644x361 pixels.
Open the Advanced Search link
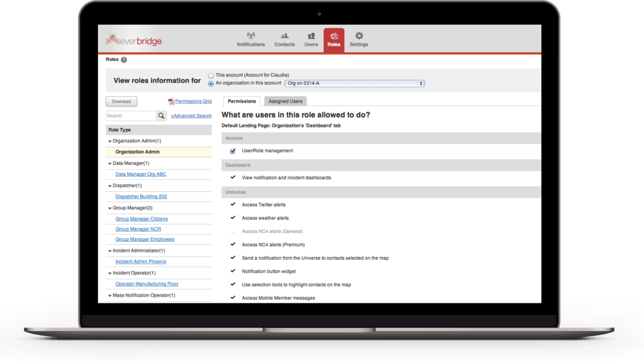click(191, 116)
